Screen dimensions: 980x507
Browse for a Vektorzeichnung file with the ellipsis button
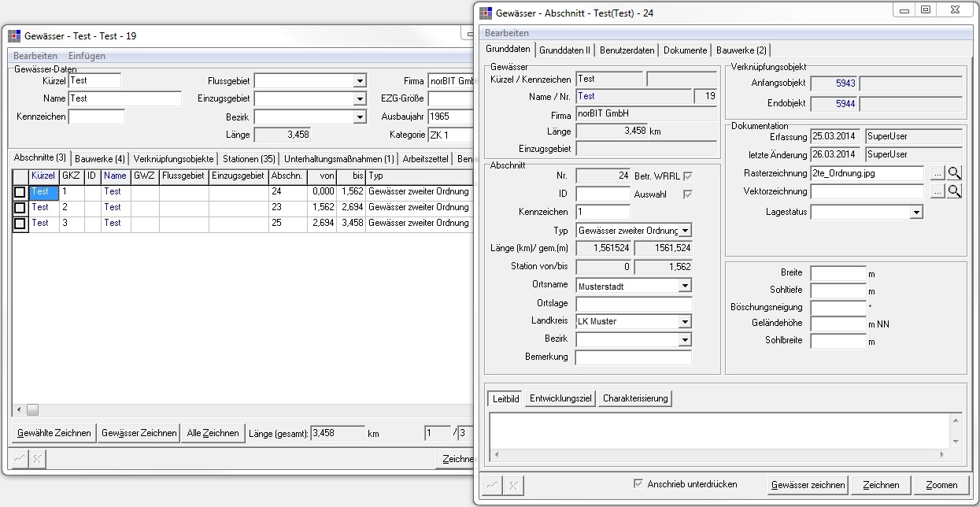[937, 191]
